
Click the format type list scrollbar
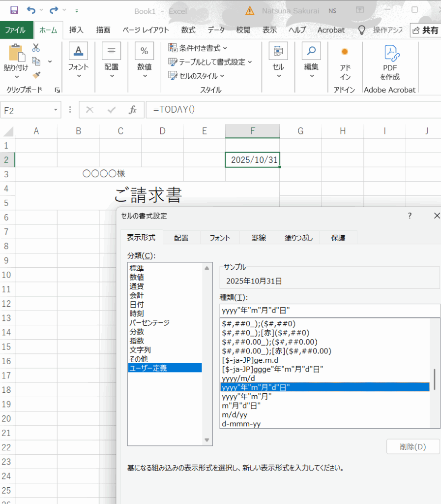tap(435, 379)
